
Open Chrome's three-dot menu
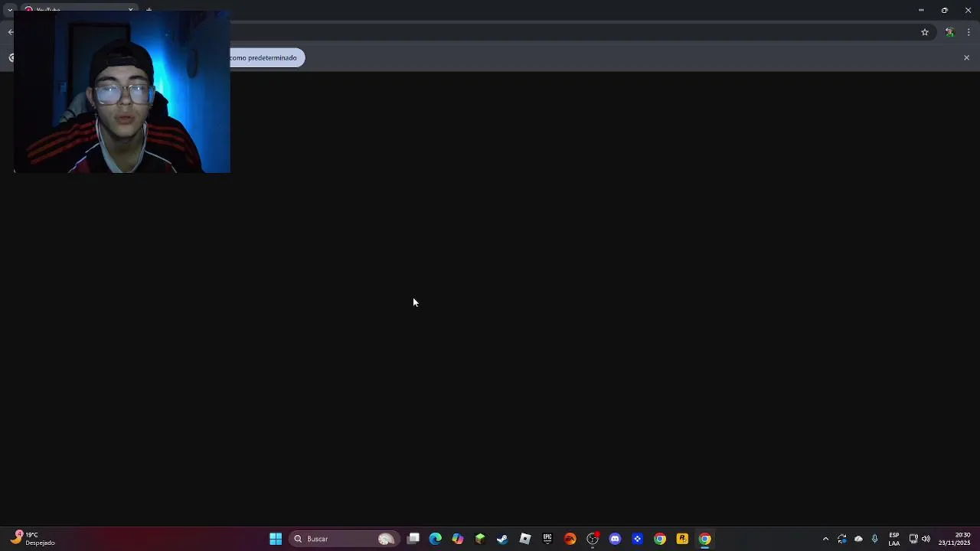[969, 32]
